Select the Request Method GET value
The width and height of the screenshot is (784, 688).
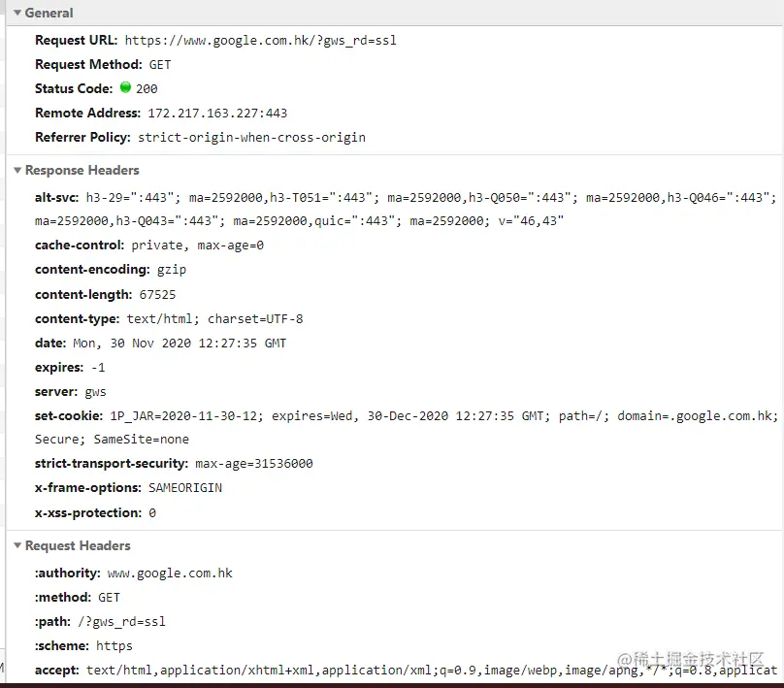tap(160, 65)
